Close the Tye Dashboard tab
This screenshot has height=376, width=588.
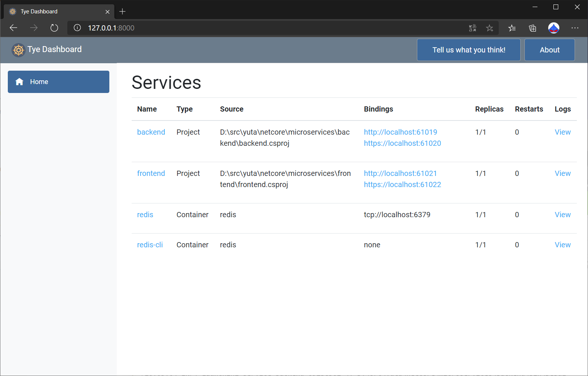107,12
